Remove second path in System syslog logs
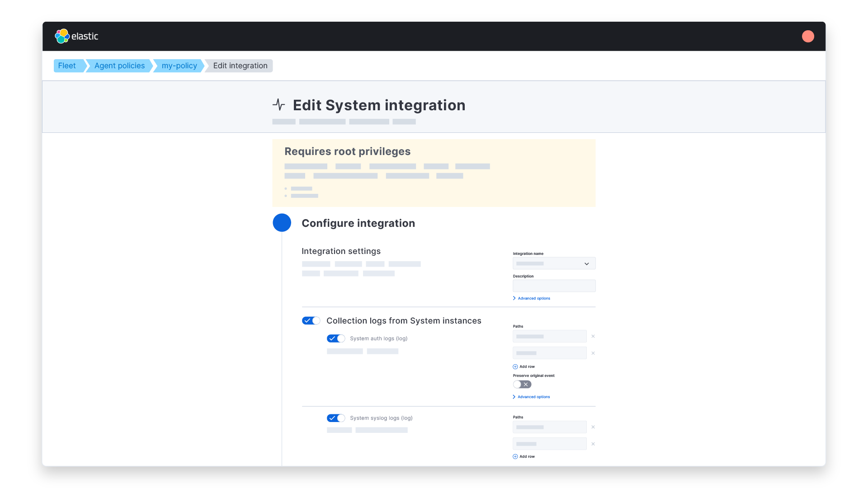This screenshot has height=488, width=868. [593, 444]
